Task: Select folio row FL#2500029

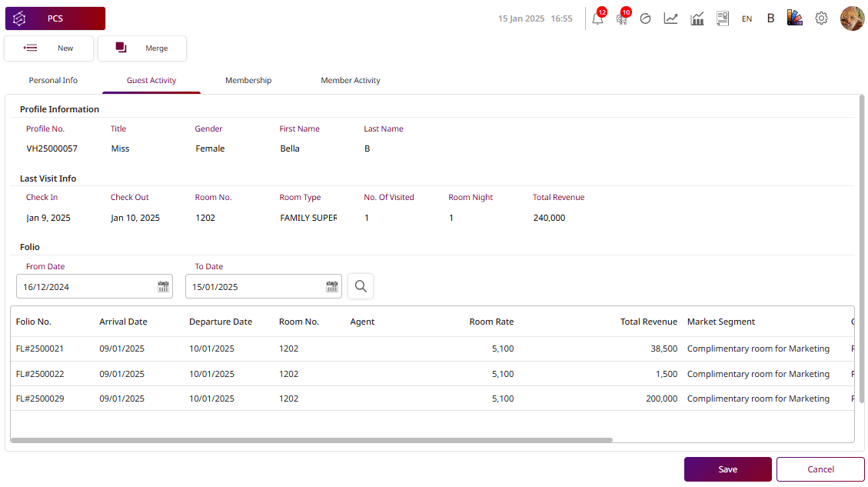Action: pos(40,399)
